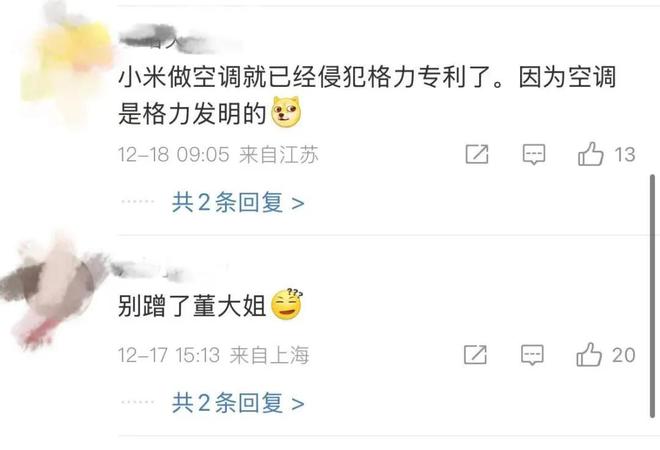Like the comment with 20 likes

pos(589,354)
